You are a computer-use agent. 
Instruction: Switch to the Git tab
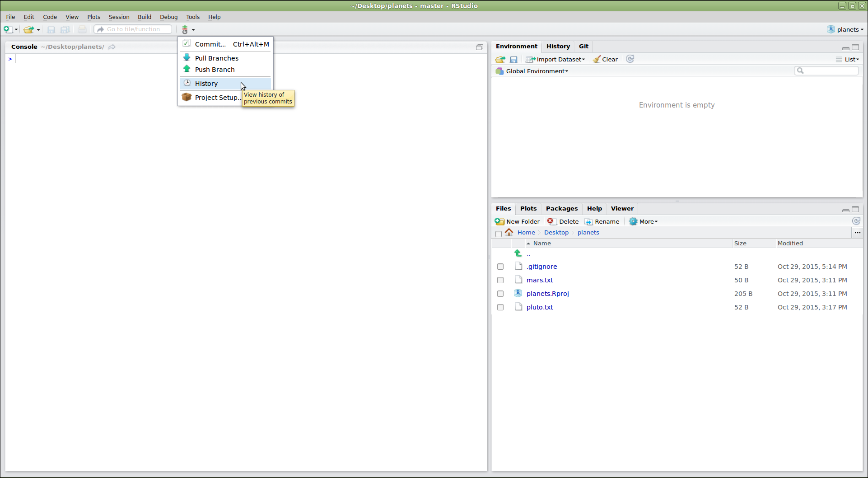click(x=583, y=46)
